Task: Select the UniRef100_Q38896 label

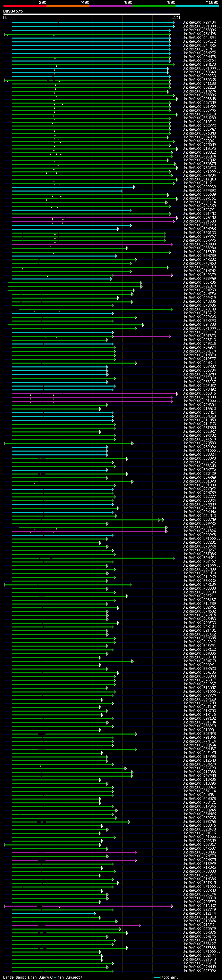Action: pos(199,95)
